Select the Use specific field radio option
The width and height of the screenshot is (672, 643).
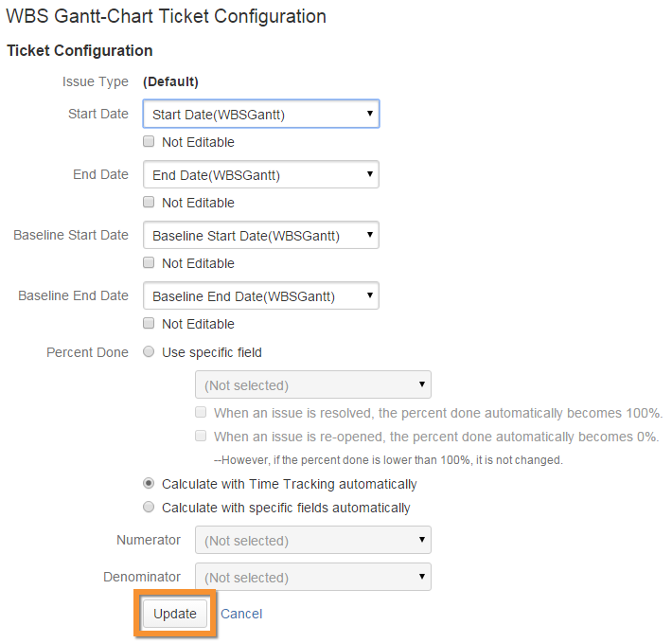tap(149, 352)
